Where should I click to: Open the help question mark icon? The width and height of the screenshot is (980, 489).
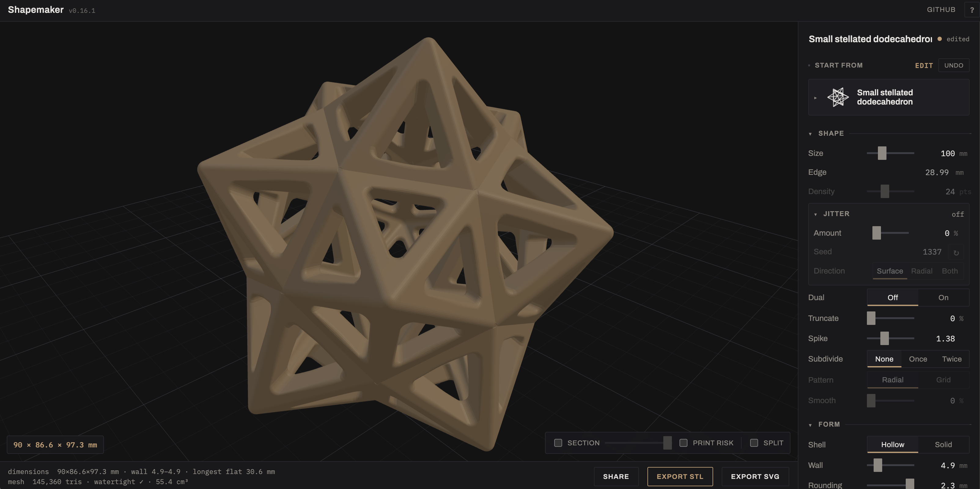point(972,10)
